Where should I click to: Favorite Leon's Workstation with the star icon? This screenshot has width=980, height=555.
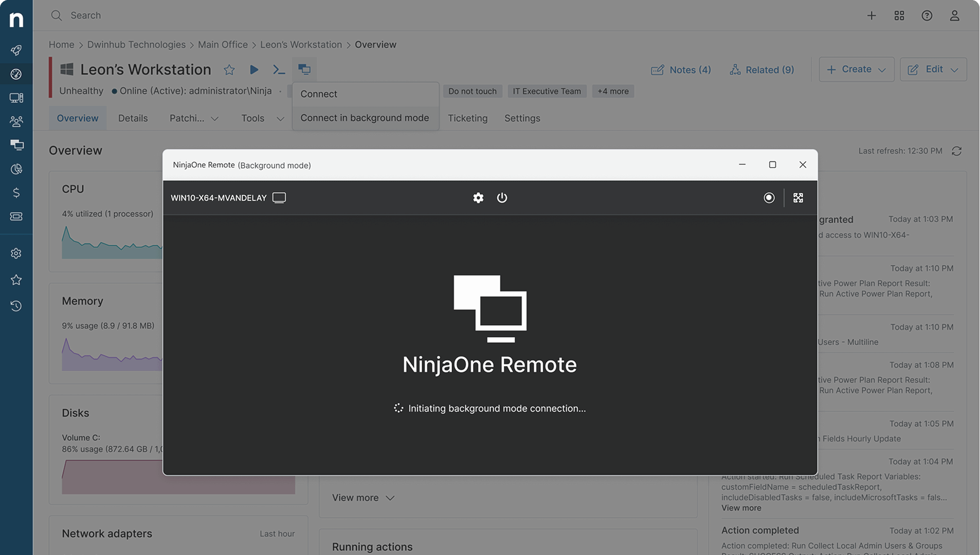coord(229,70)
